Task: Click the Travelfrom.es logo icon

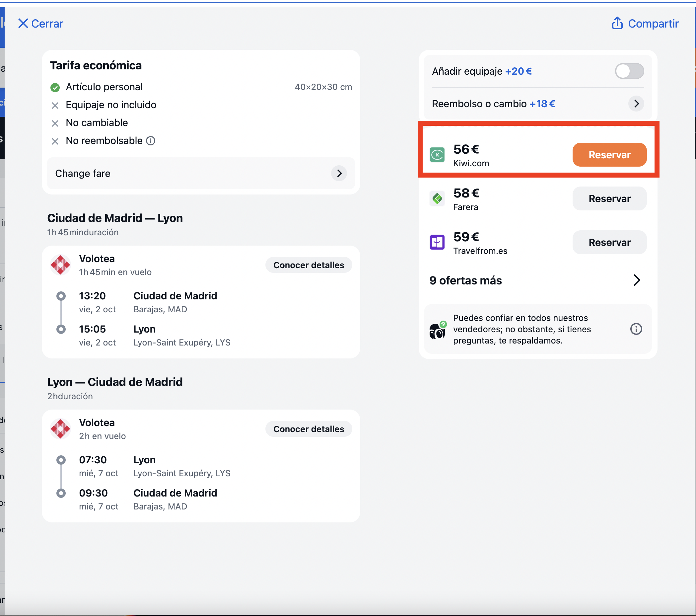Action: pyautogui.click(x=437, y=242)
